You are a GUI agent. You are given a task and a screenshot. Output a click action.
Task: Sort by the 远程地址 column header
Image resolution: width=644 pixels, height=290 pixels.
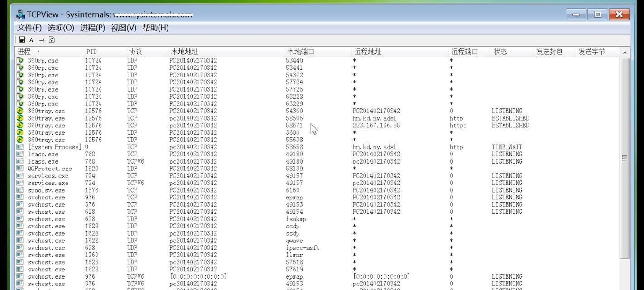coord(400,52)
